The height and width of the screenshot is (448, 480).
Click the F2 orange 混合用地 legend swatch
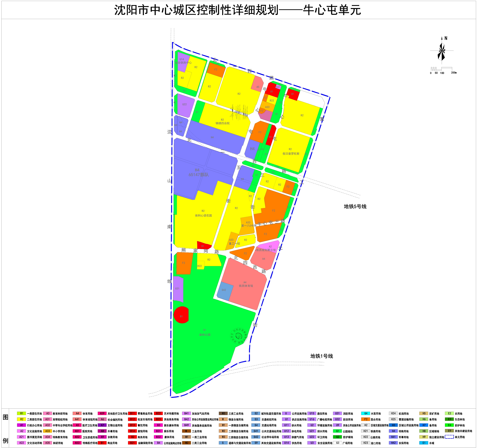(366, 419)
